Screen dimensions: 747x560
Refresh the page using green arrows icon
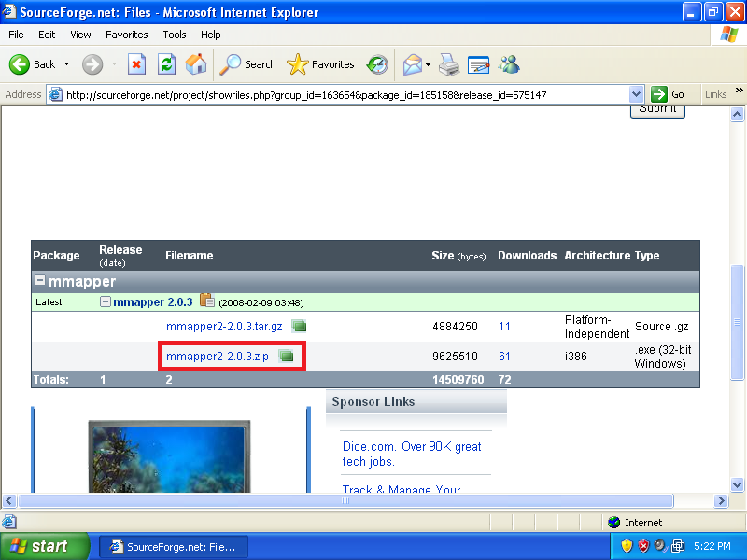[x=167, y=64]
